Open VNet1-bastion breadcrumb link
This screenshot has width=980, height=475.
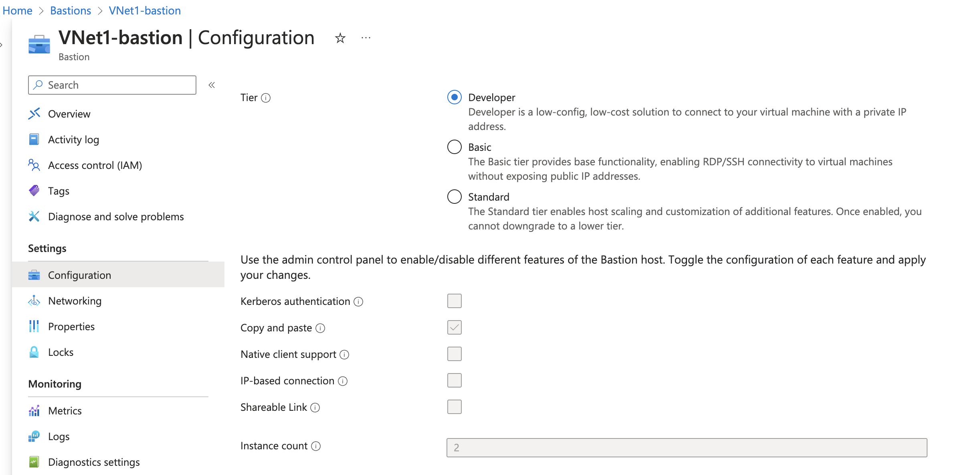145,10
